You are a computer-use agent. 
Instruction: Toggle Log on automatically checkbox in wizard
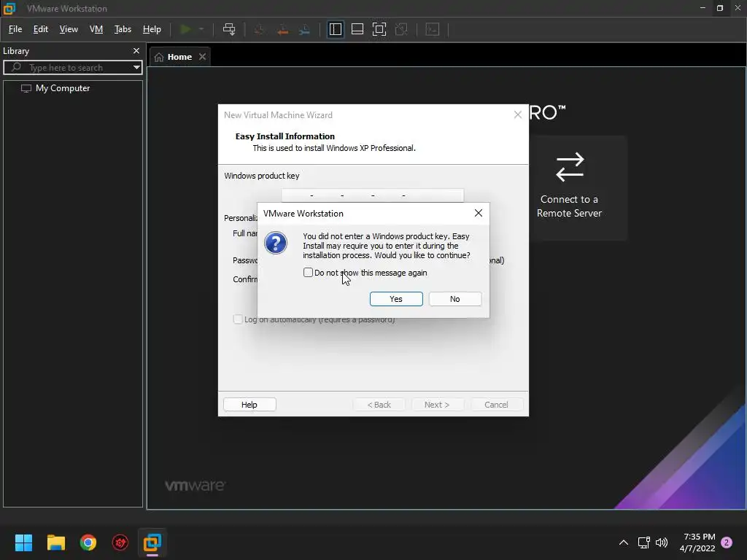pos(238,319)
